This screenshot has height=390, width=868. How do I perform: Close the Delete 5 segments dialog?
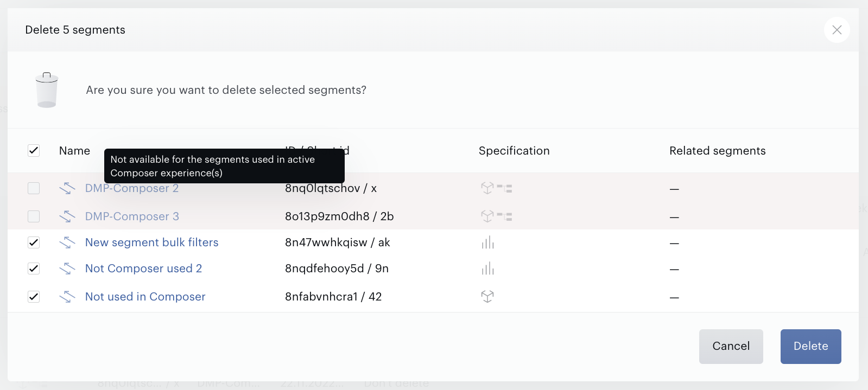point(837,30)
